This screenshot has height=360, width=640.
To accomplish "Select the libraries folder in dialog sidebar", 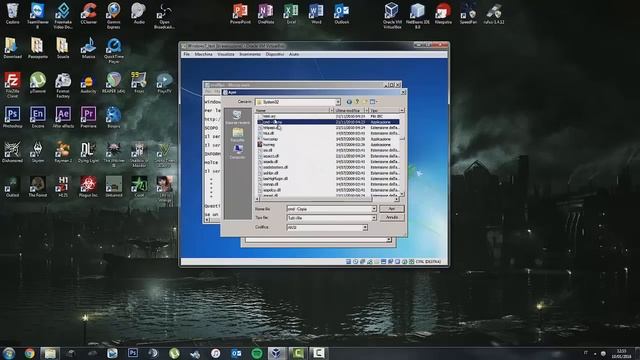I will tap(238, 134).
